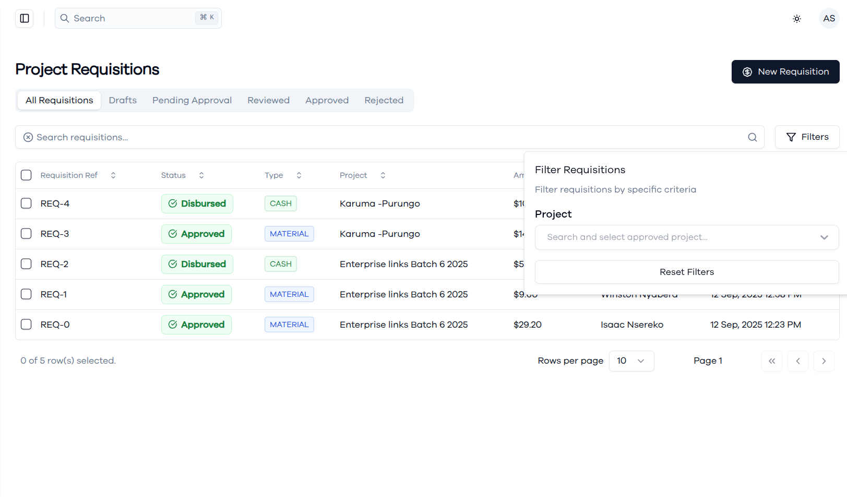Toggle the Filters button

807,137
